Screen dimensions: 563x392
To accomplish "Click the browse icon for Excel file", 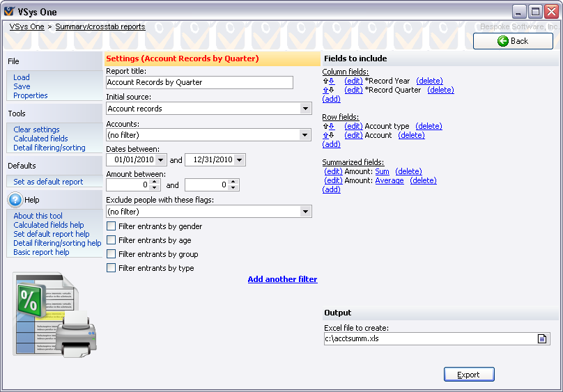I will click(x=541, y=339).
